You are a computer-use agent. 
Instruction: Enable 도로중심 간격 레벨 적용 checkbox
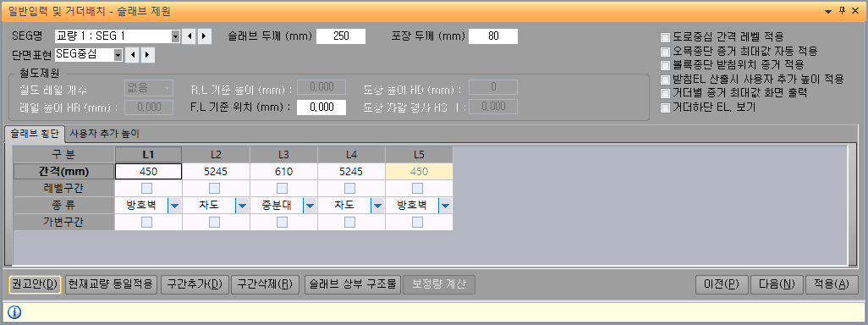(666, 37)
